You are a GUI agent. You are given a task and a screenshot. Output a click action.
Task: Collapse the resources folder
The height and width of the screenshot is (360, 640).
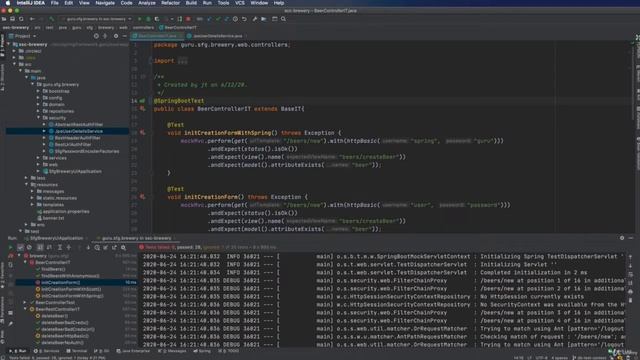tap(27, 184)
